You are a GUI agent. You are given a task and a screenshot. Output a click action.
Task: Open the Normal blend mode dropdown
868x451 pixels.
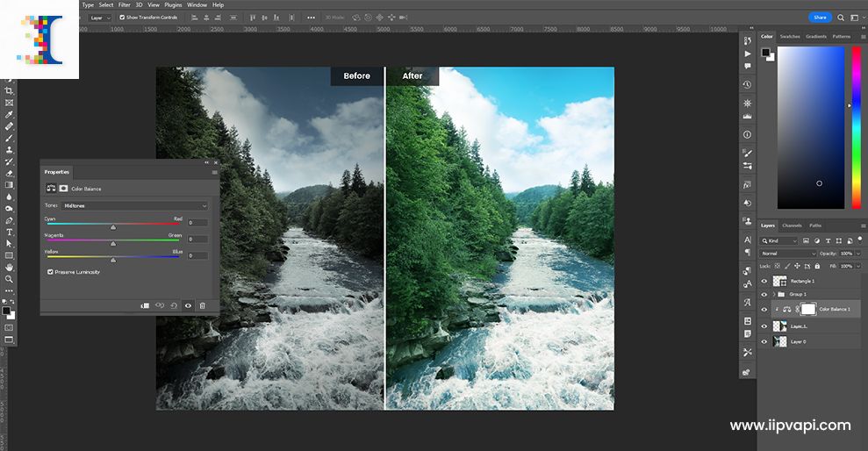point(788,253)
